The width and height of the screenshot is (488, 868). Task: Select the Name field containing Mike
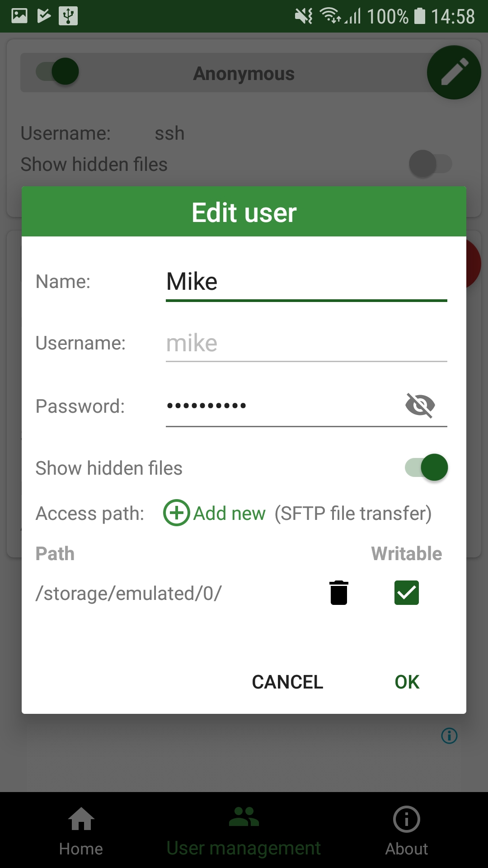tap(306, 281)
